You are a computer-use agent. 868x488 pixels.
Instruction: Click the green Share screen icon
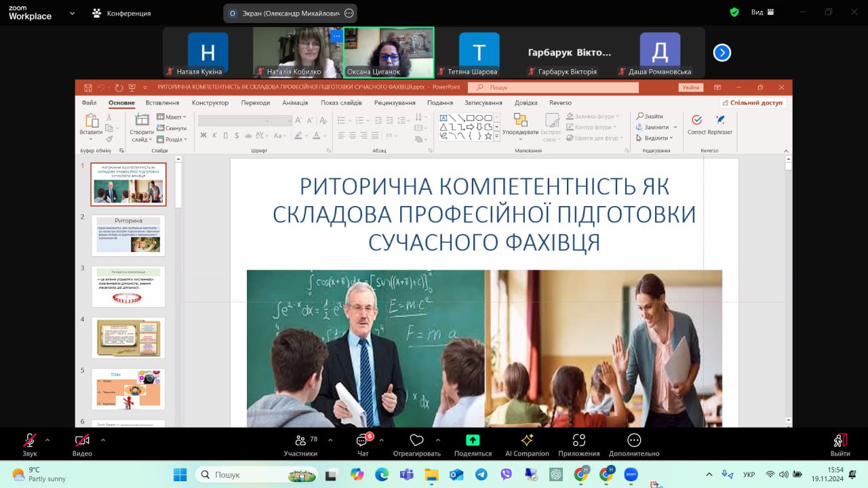tap(473, 440)
